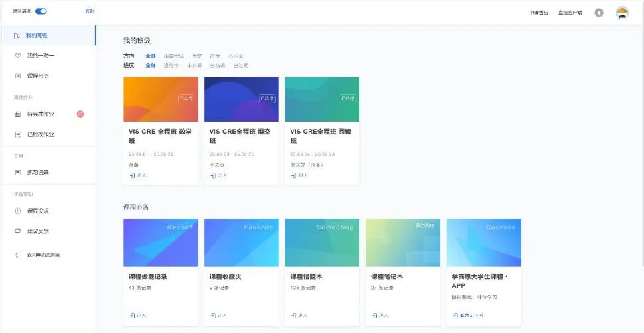
Task: Click the ViS GRE 全程班 数学班 title
Action: (160, 136)
